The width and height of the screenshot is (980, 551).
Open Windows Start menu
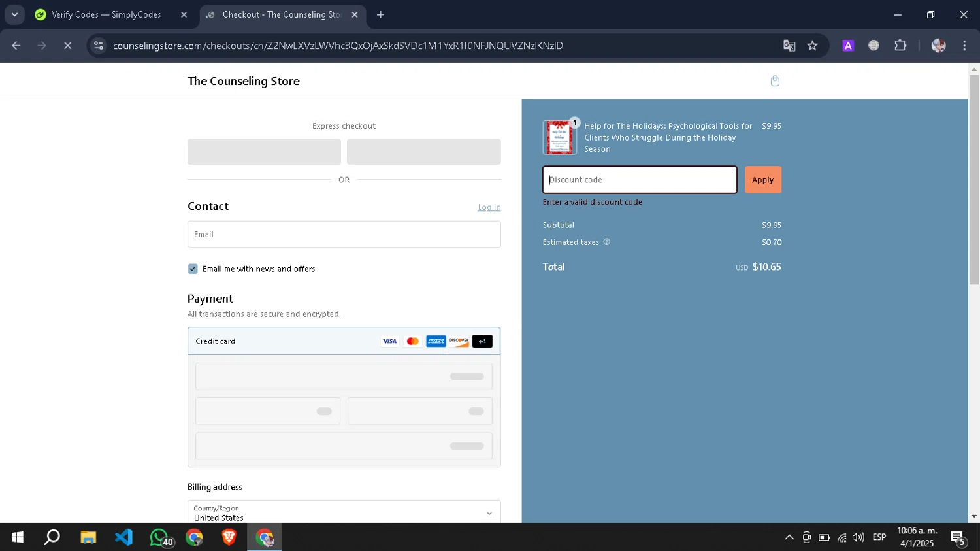click(18, 537)
